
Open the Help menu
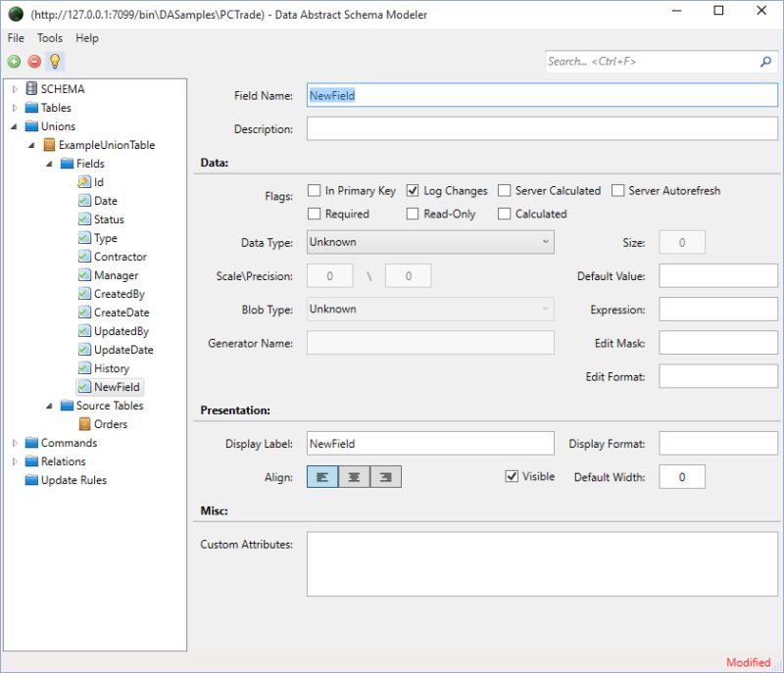pyautogui.click(x=87, y=38)
